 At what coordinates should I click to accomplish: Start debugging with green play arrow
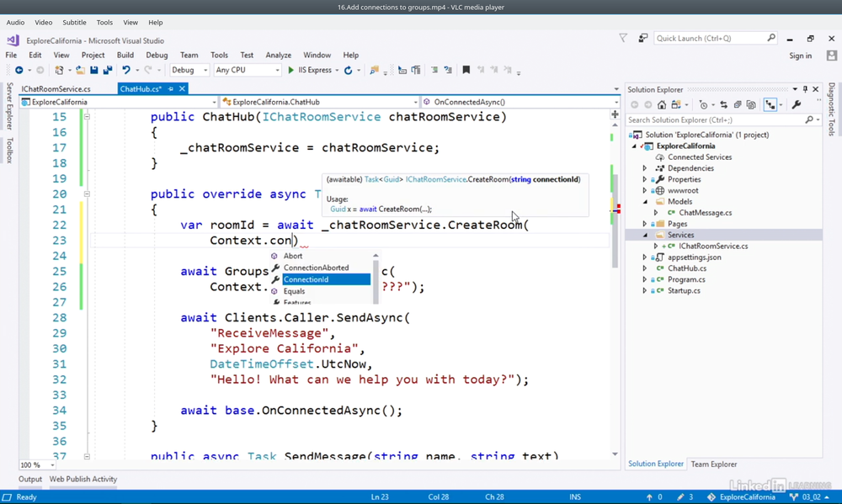(290, 70)
